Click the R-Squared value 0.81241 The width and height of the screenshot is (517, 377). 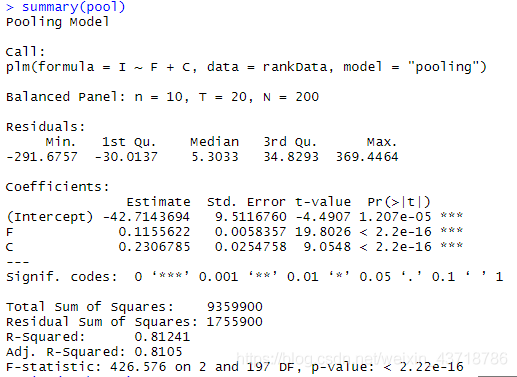click(162, 337)
